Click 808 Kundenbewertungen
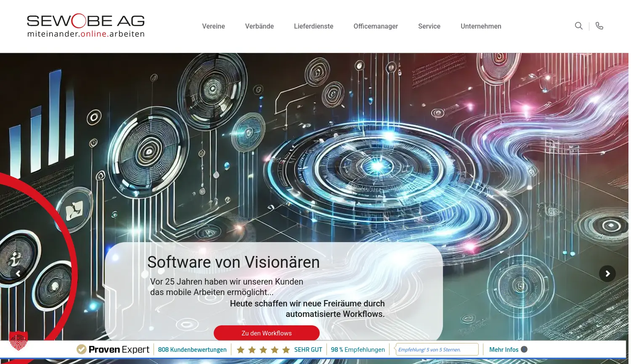This screenshot has width=631, height=364. pyautogui.click(x=192, y=349)
